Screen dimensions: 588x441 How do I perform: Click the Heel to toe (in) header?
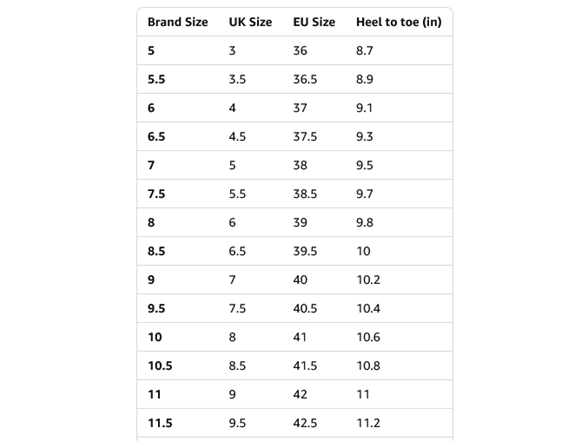(399, 22)
